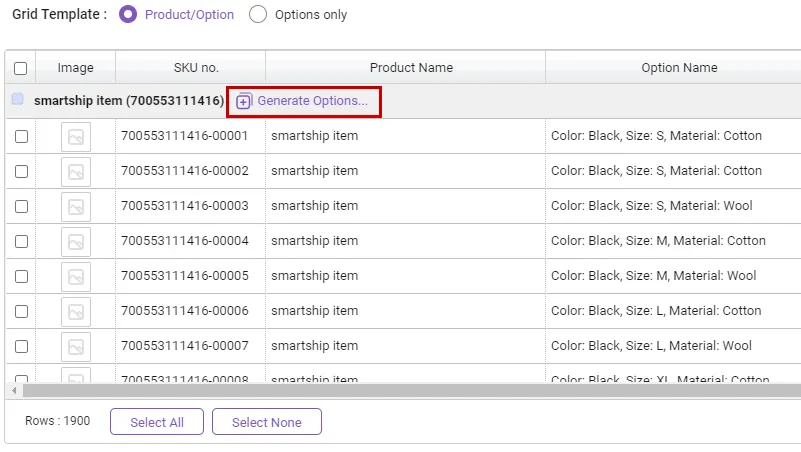Image resolution: width=801 pixels, height=452 pixels.
Task: Toggle the smartship item group checkbox
Action: pyautogui.click(x=18, y=100)
